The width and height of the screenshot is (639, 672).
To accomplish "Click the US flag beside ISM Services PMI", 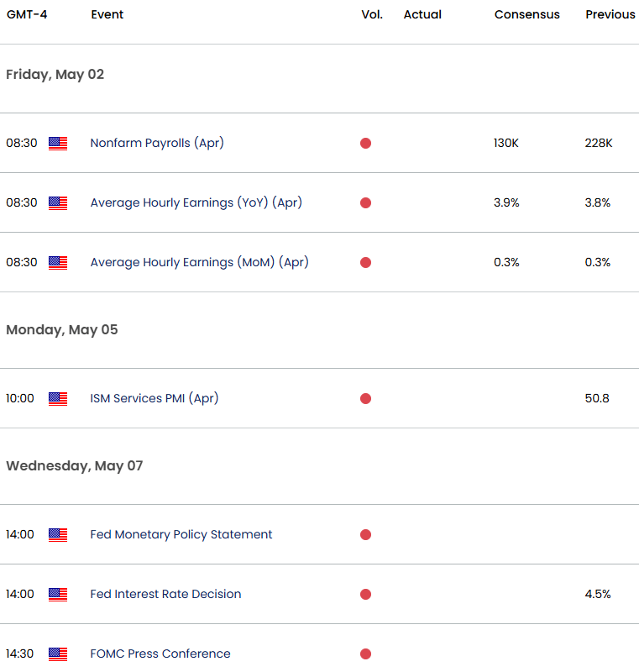I will pyautogui.click(x=57, y=398).
